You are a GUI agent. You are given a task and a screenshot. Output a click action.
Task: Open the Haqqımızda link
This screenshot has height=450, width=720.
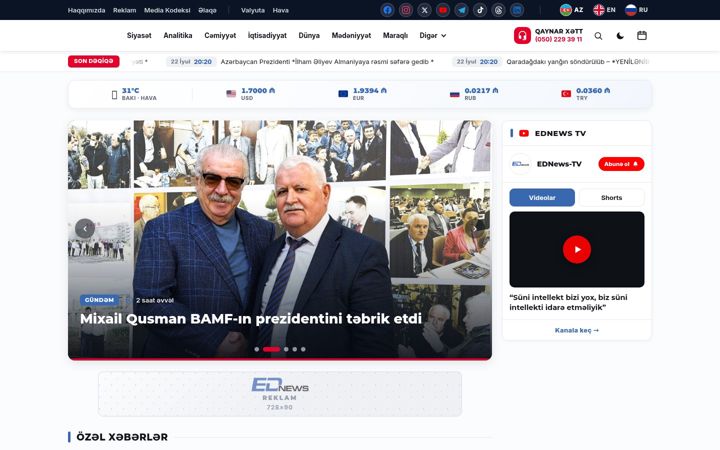click(86, 10)
